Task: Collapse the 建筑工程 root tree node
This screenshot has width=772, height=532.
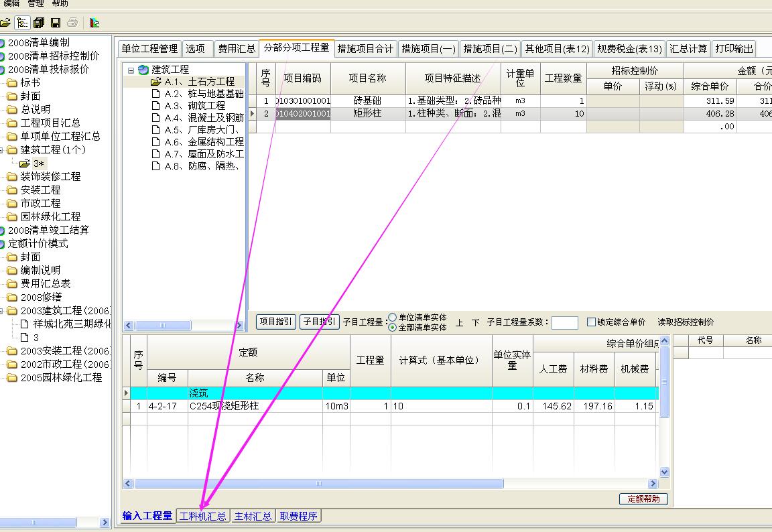Action: click(131, 70)
